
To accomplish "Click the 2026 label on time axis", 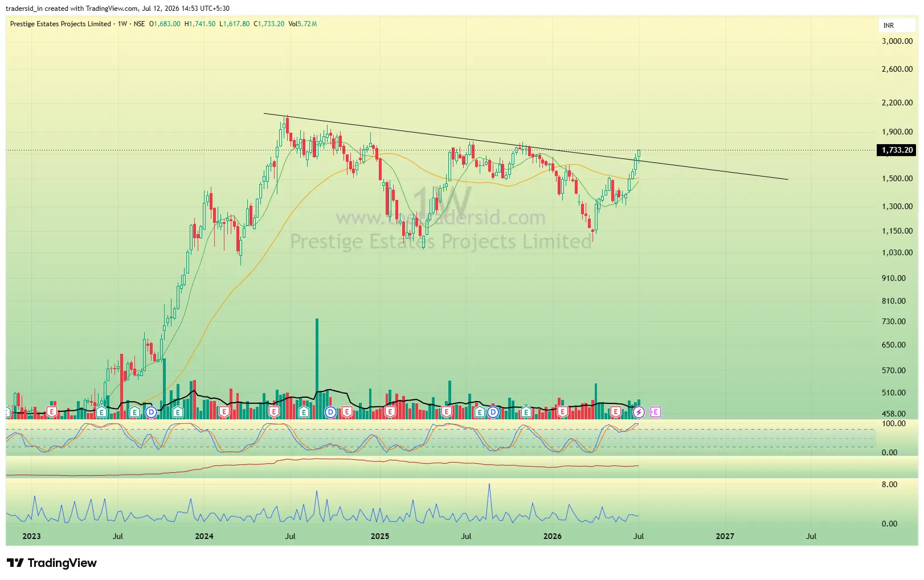I will [x=552, y=536].
